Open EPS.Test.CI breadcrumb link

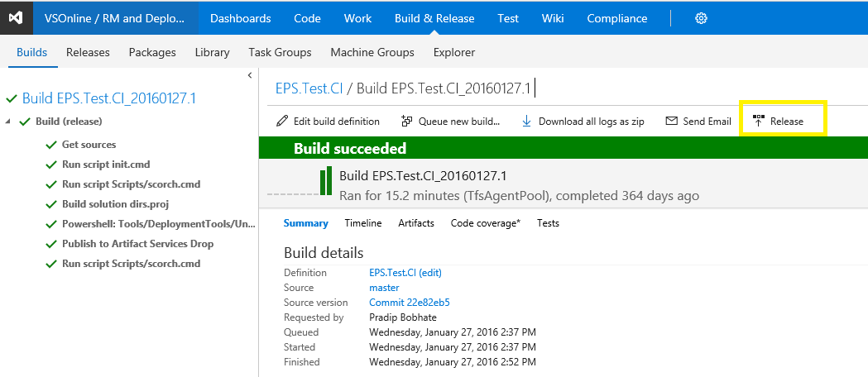[x=309, y=88]
